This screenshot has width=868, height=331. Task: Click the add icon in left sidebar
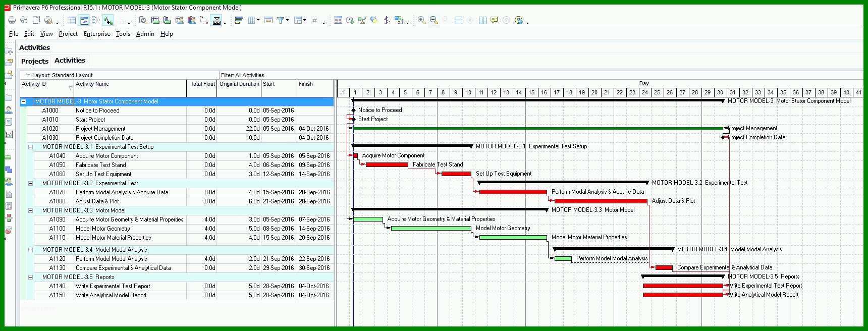(x=9, y=51)
